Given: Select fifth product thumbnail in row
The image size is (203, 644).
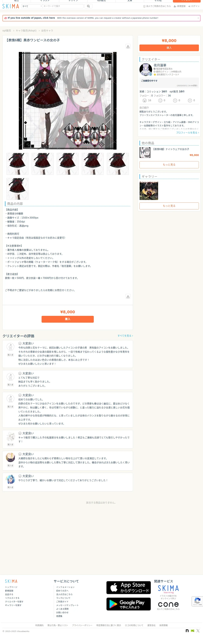Looking at the screenshot, I should (x=118, y=164).
